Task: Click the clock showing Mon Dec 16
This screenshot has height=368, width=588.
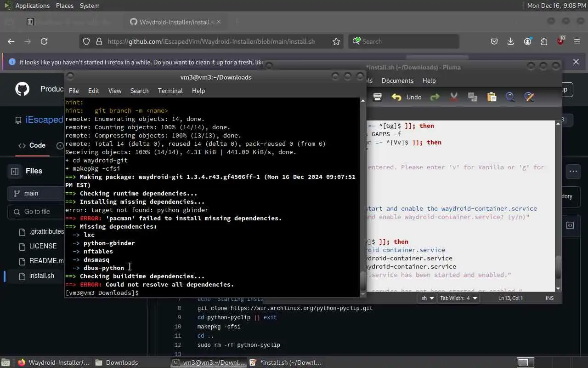Action: [556, 6]
